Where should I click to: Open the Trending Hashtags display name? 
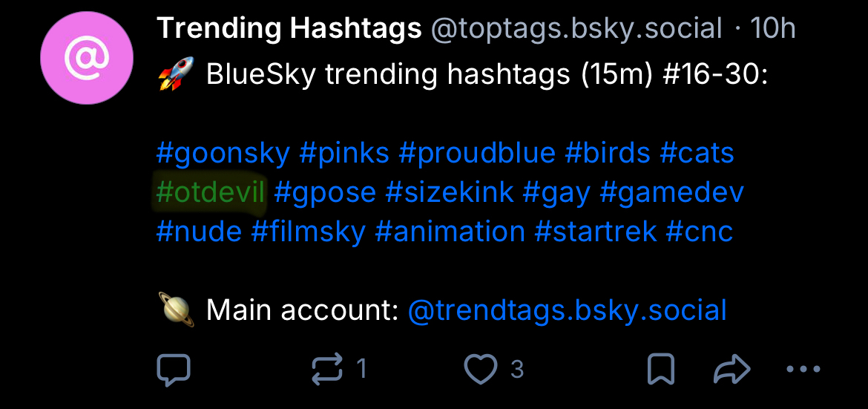point(289,30)
